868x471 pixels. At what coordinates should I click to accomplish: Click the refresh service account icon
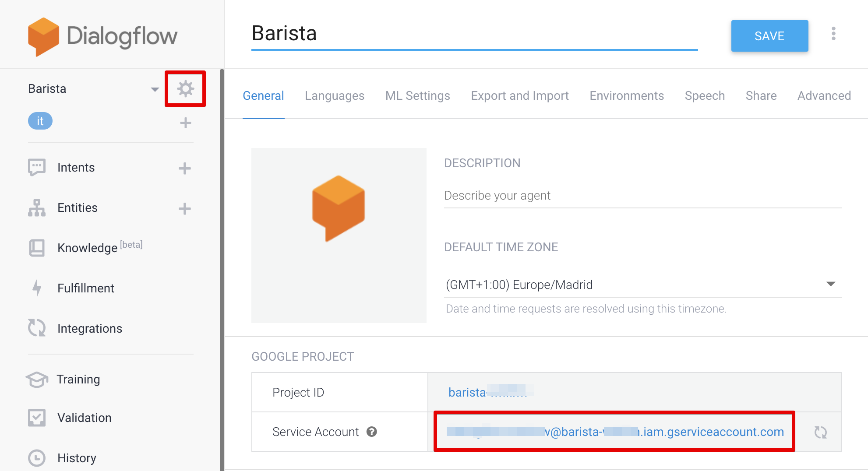coord(821,432)
